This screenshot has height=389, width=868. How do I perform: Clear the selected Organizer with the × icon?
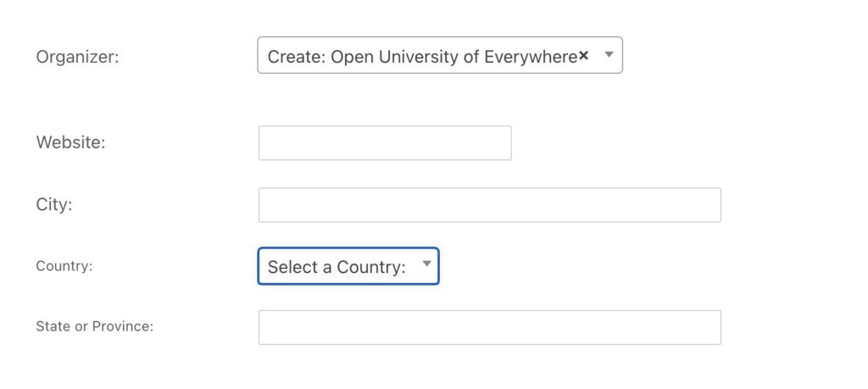coord(583,56)
